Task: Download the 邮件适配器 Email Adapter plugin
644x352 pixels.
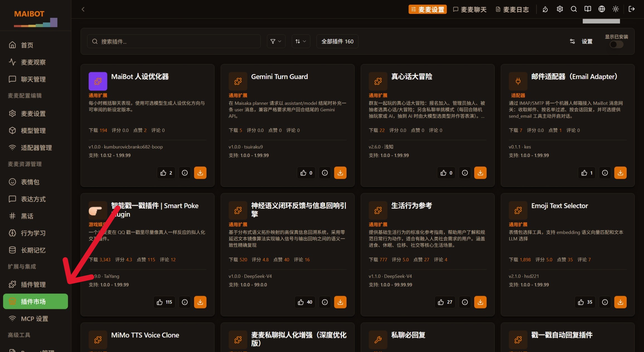Action: [x=620, y=173]
